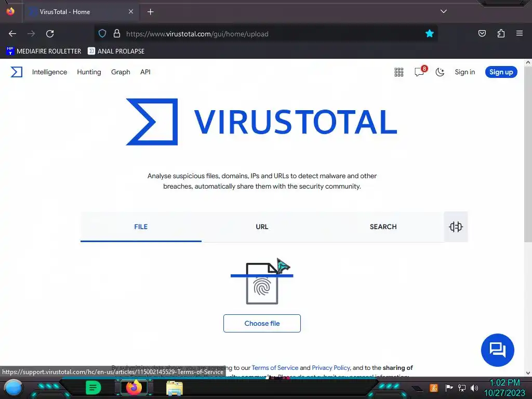532x399 pixels.
Task: Open the green notes app in taskbar
Action: 94,388
